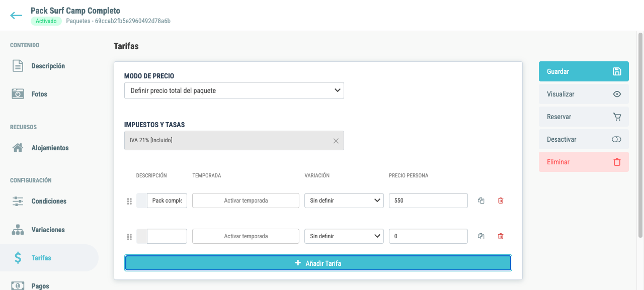Open Descripción section in sidebar
The image size is (644, 290).
(48, 66)
